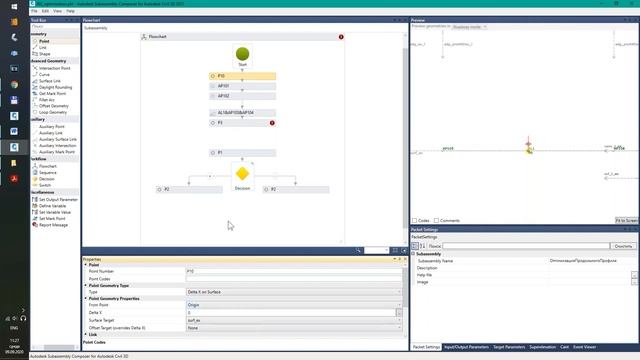Viewport: 640px width, 360px height.
Task: Open the Surface Target dropdown
Action: (293, 320)
